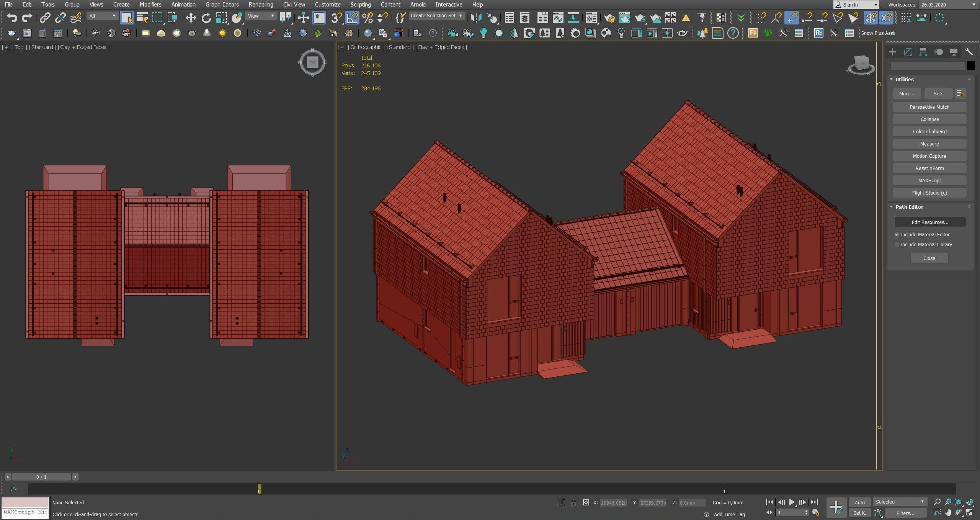Open the Render Setup teapot-gear icon
Image resolution: width=980 pixels, height=520 pixels.
click(x=609, y=18)
